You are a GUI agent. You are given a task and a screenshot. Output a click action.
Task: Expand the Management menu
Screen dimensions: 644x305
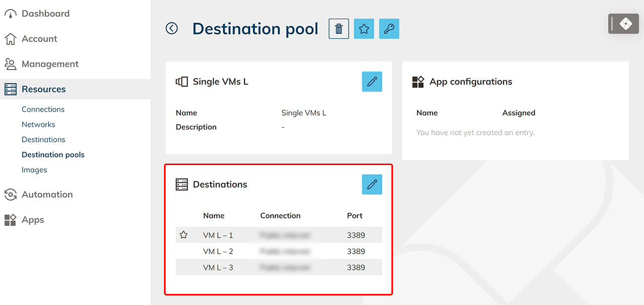[50, 64]
